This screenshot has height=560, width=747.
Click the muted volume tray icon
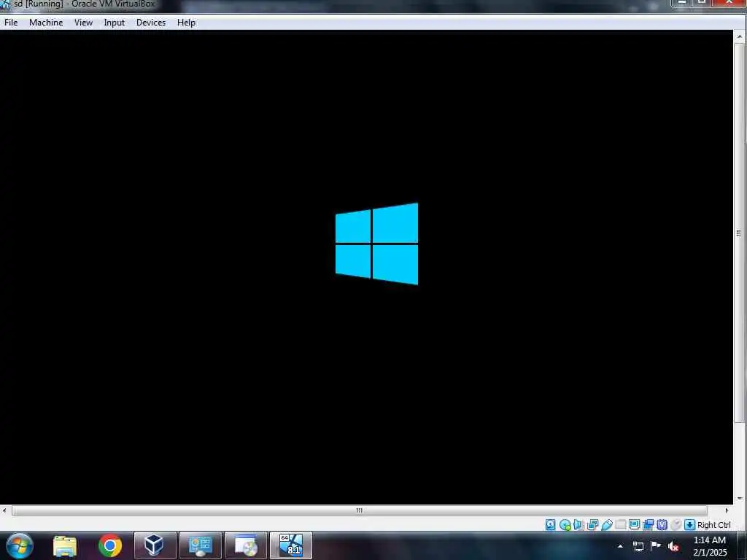[673, 546]
